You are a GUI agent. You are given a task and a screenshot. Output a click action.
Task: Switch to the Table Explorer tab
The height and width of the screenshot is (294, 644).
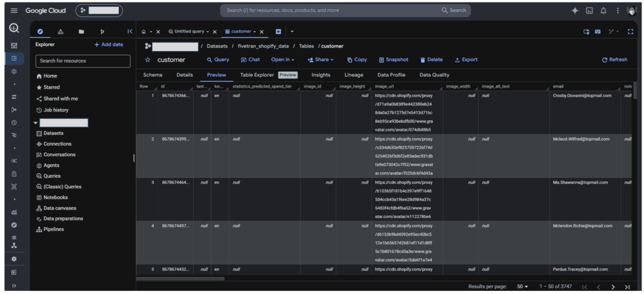click(x=257, y=75)
